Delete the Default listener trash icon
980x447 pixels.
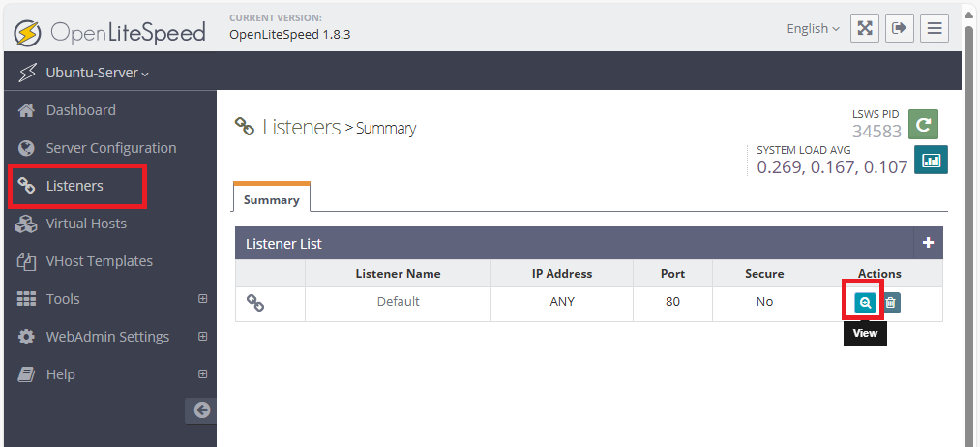[891, 303]
